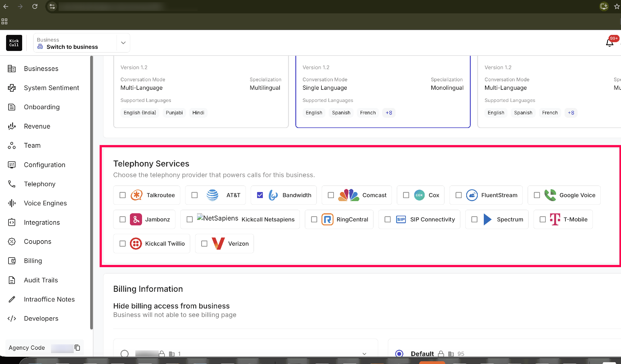Tick the Verizon checkbox
The image size is (621, 364).
click(204, 244)
